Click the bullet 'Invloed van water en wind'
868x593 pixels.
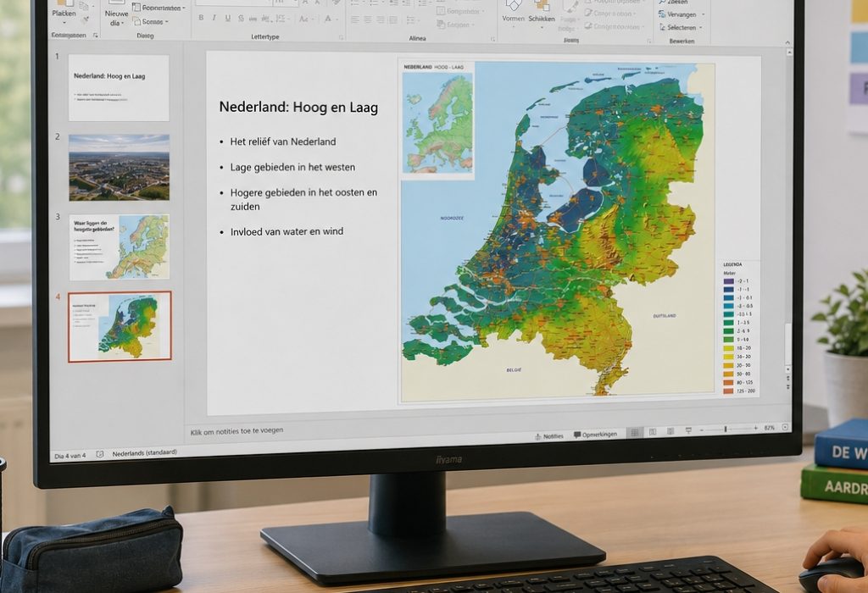tap(287, 231)
